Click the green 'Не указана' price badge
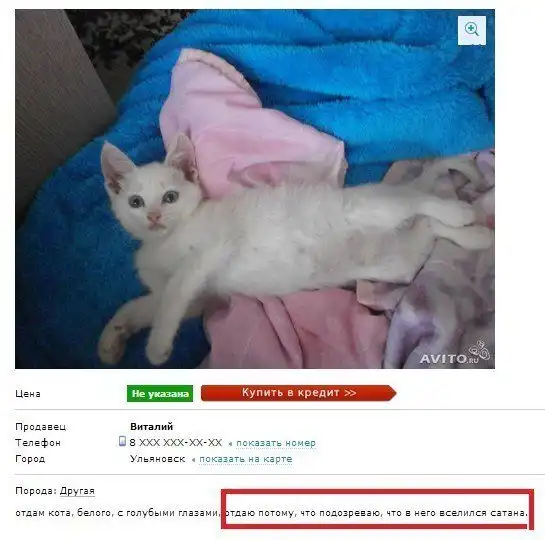The height and width of the screenshot is (540, 545). pyautogui.click(x=160, y=394)
